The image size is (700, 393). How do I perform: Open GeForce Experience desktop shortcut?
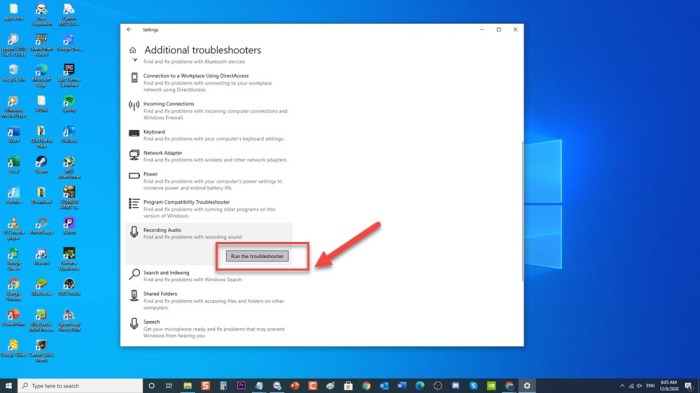69,259
